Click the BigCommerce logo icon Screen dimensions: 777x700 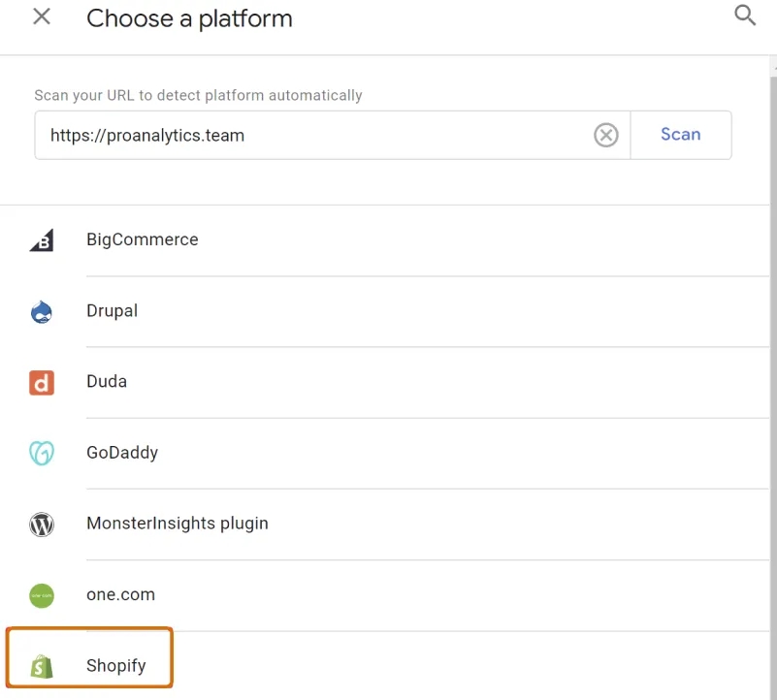click(x=42, y=240)
